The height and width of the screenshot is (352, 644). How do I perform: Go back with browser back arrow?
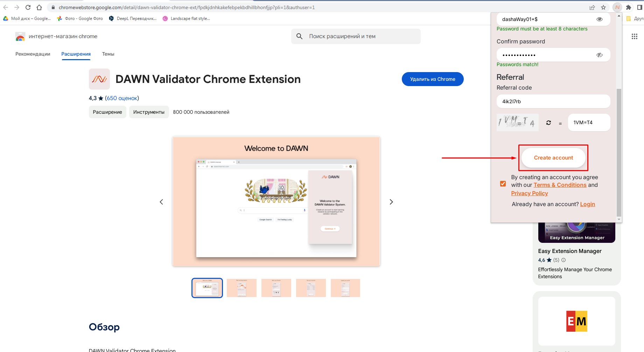click(6, 7)
